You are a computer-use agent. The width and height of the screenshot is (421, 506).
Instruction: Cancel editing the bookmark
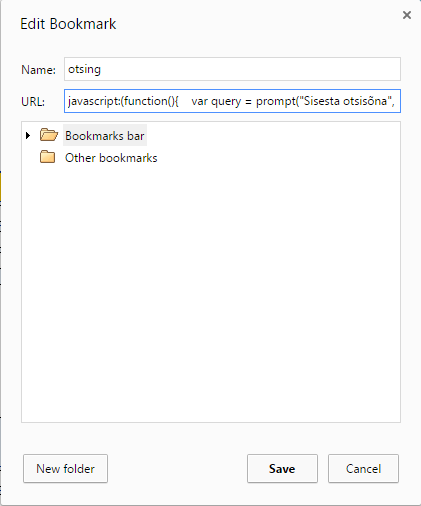[x=363, y=468]
